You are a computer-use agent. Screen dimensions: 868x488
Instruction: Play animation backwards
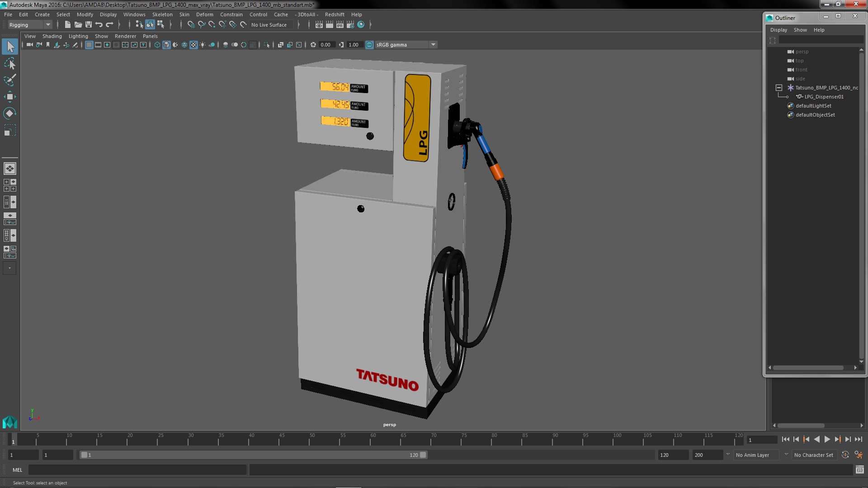click(816, 439)
